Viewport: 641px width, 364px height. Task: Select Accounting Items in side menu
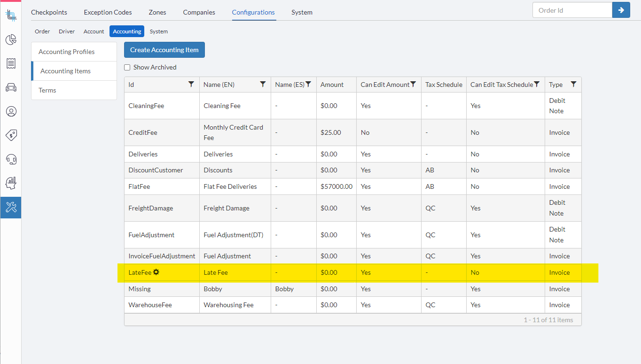point(74,71)
